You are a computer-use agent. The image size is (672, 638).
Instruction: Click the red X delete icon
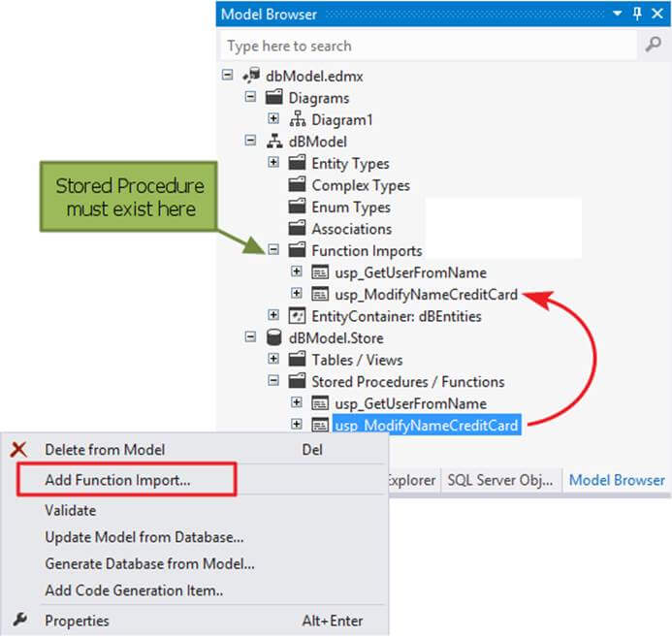pos(18,450)
